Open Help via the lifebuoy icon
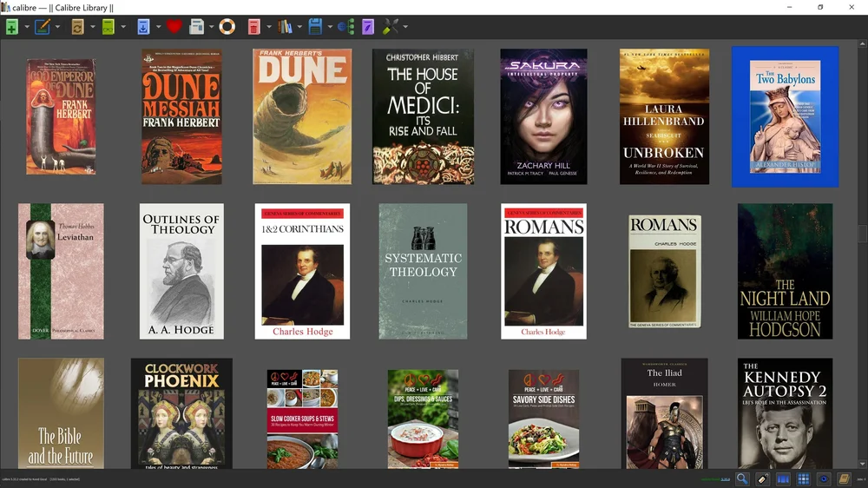 227,27
